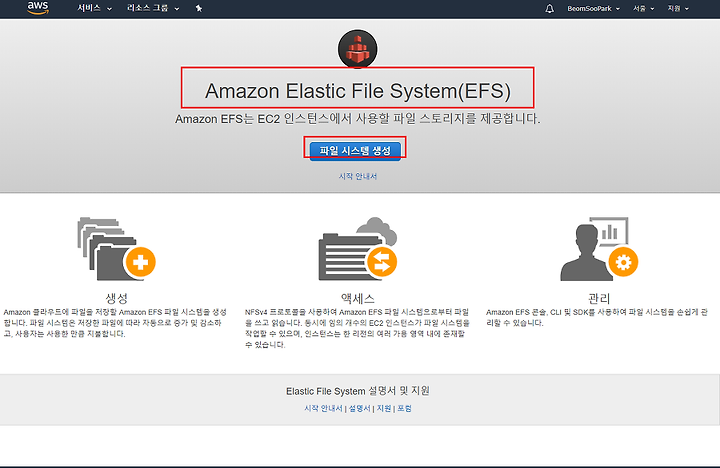
Task: Open the footer 지원 support link
Action: 384,408
